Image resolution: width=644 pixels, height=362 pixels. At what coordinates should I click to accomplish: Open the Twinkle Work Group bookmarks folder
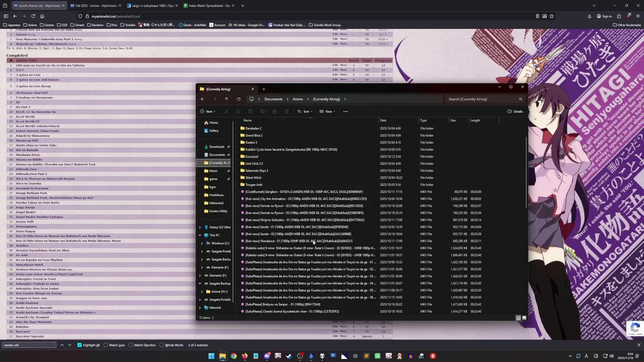point(325,25)
